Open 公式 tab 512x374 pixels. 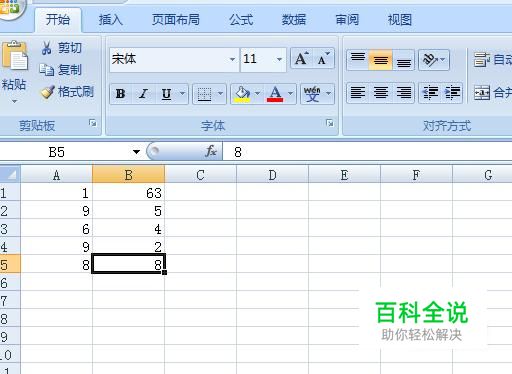coord(241,20)
